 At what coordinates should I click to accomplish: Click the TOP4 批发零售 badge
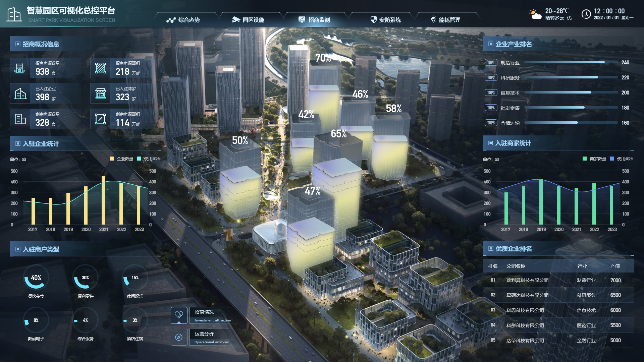coord(491,108)
